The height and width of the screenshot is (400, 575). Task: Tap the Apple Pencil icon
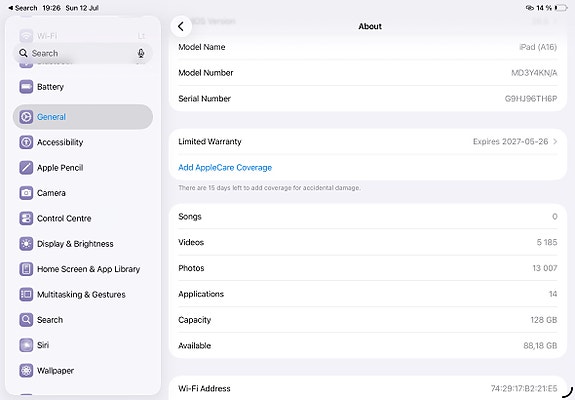26,168
